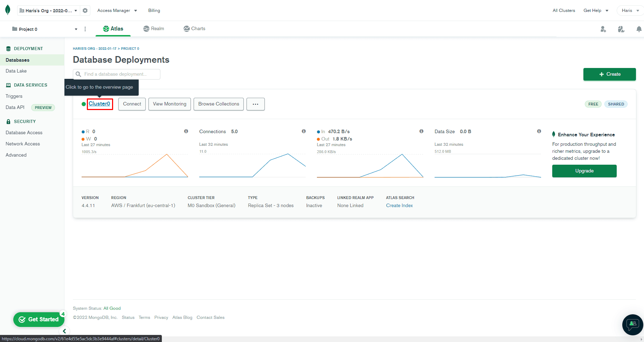Open the Status footer link
Image resolution: width=644 pixels, height=342 pixels.
(128, 317)
